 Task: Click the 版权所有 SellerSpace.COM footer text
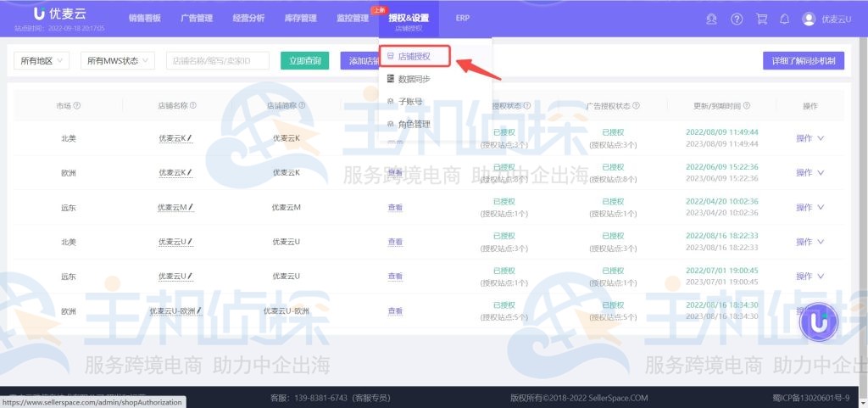tap(579, 398)
